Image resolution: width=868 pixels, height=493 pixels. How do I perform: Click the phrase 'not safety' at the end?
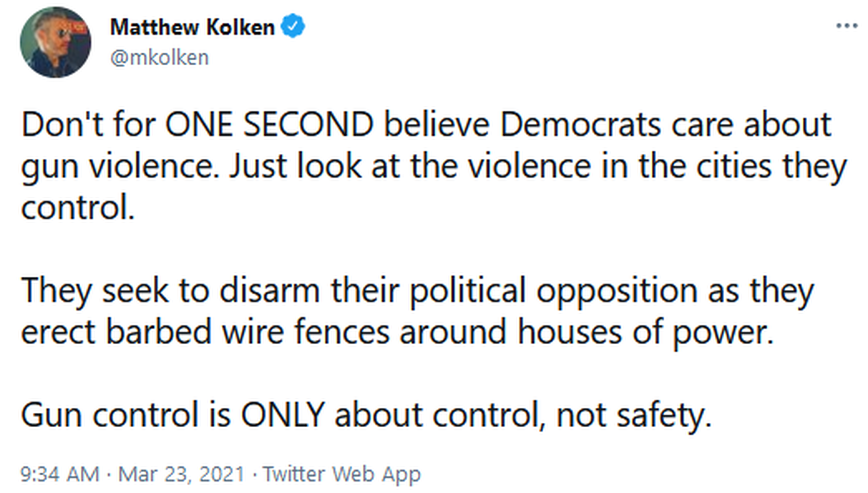pos(633,415)
